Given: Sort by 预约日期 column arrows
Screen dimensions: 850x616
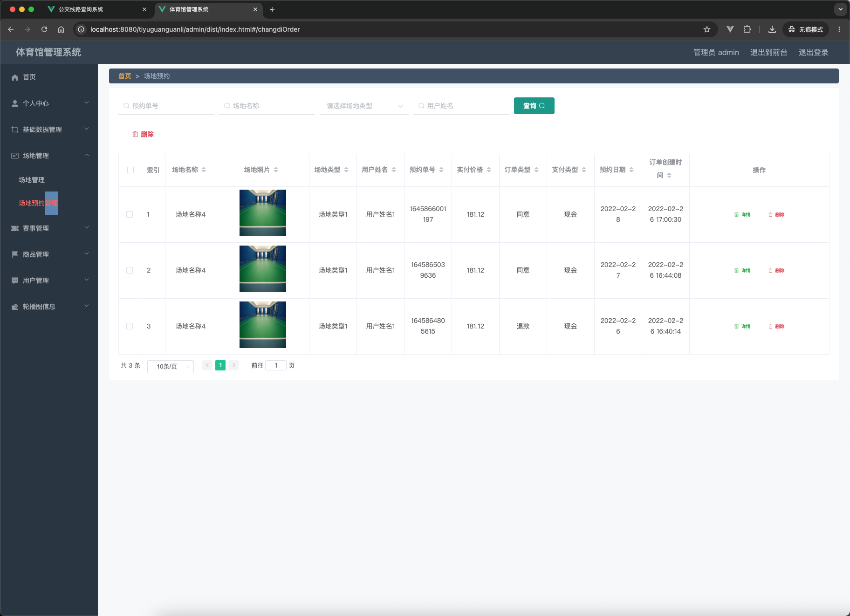Looking at the screenshot, I should pos(631,170).
